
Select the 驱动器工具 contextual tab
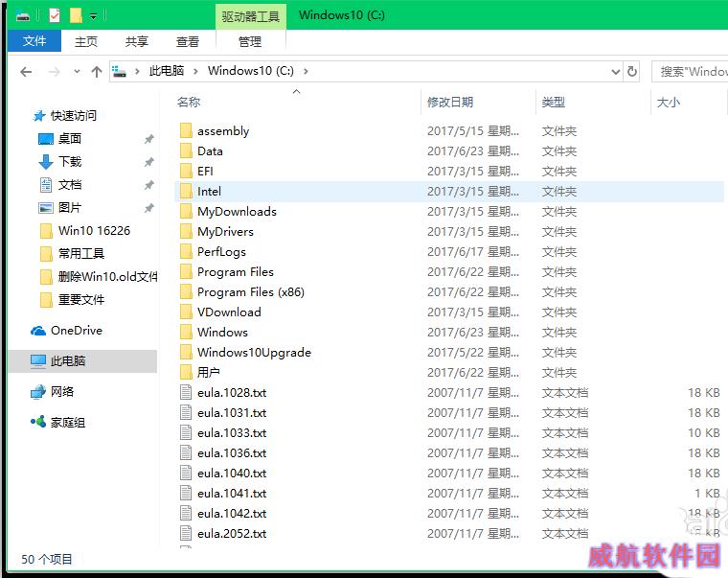251,17
